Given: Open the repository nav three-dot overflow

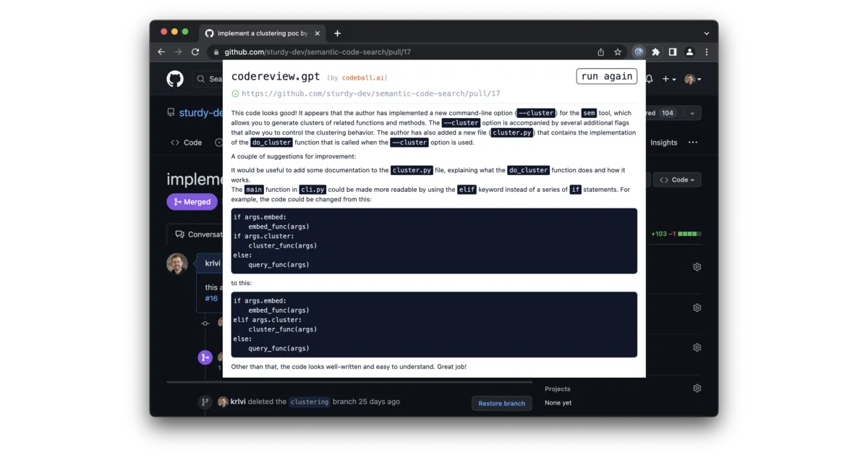Looking at the screenshot, I should coord(693,143).
